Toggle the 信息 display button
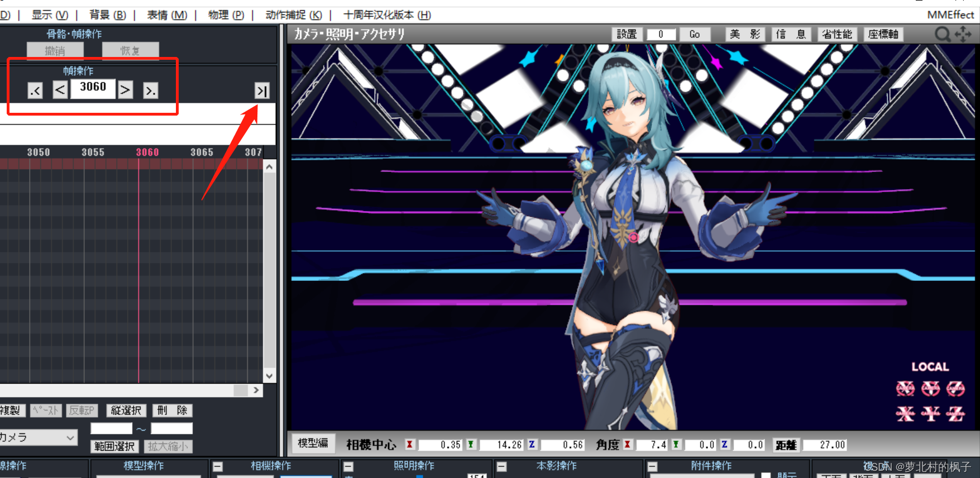This screenshot has width=980, height=478. 791,35
